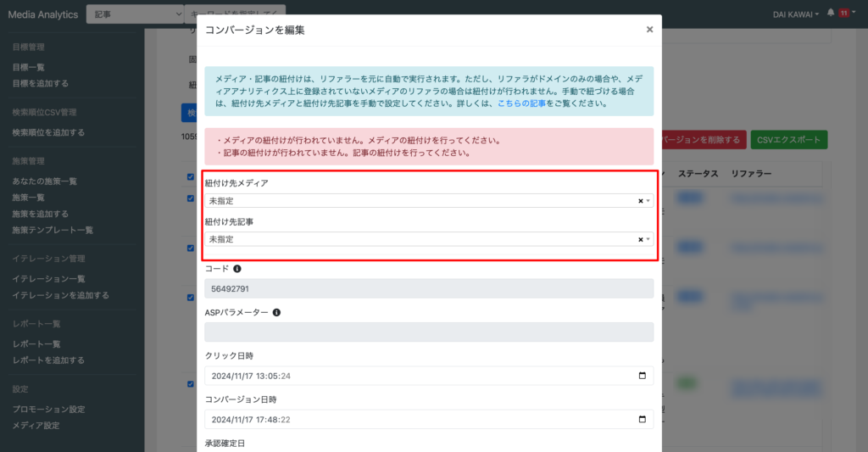
Task: Open 目標を追加する in the sidebar
Action: pos(41,83)
